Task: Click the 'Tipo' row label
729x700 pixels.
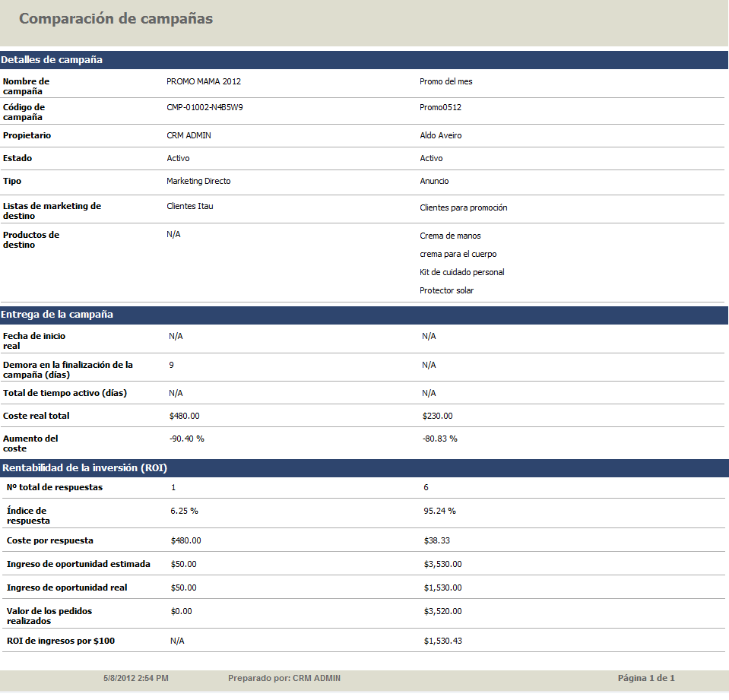Action: 12,181
